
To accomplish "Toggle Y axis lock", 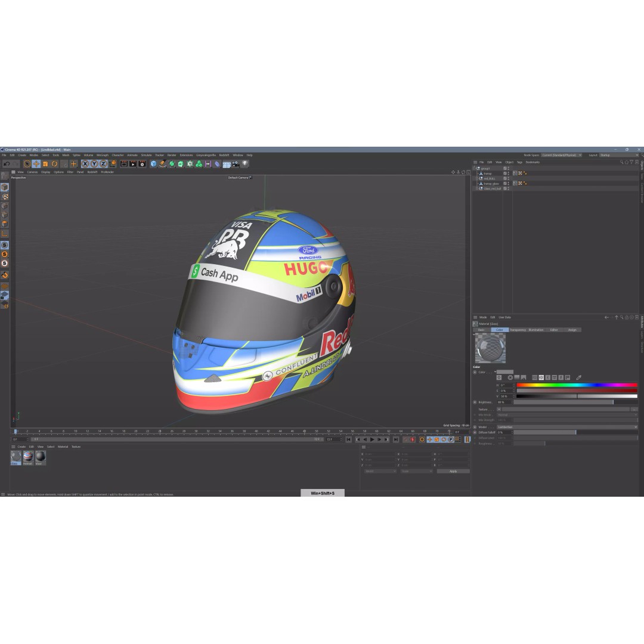I will [94, 164].
